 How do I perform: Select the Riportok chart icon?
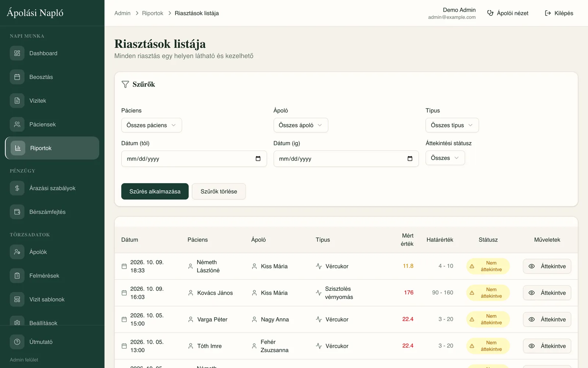(18, 148)
